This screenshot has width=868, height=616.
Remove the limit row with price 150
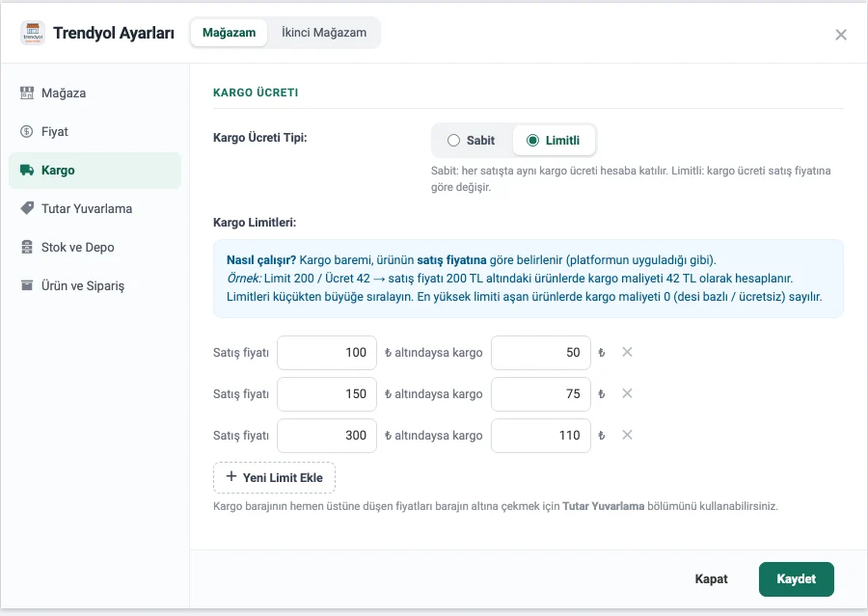tap(627, 393)
